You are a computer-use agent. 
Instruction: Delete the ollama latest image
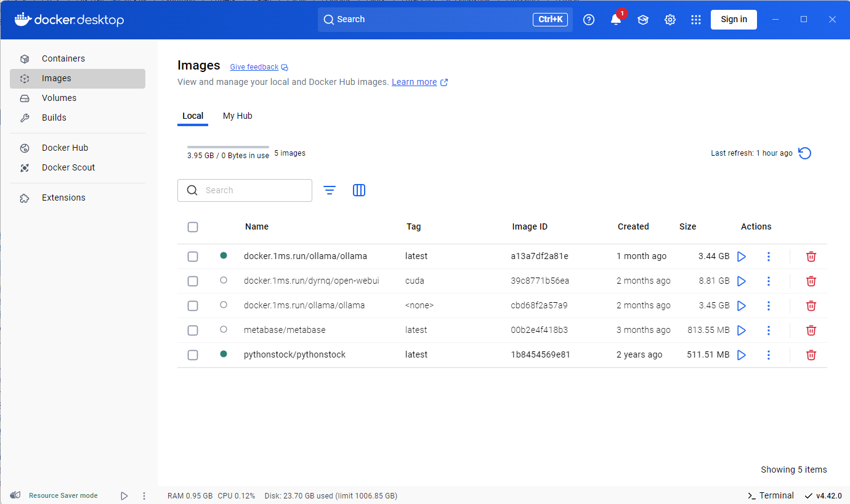pyautogui.click(x=811, y=257)
